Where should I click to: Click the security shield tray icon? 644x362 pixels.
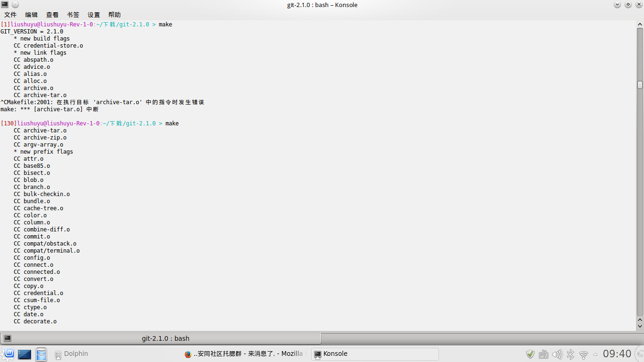[530, 354]
